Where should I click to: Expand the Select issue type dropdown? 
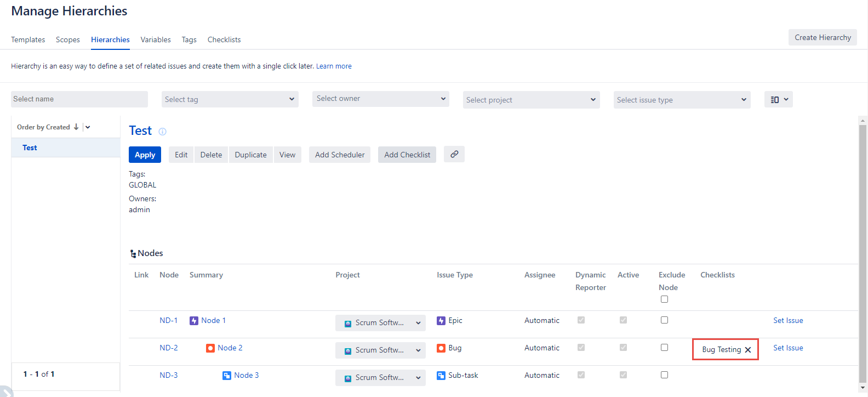tap(682, 100)
